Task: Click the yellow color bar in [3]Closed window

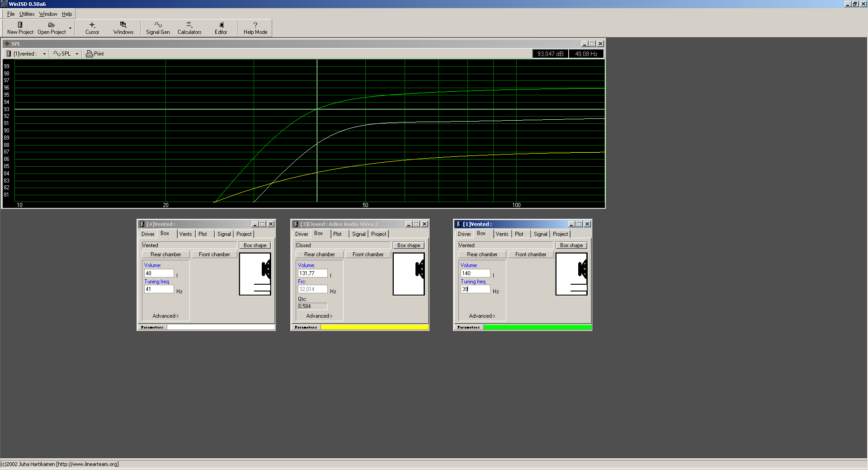Action: 374,327
